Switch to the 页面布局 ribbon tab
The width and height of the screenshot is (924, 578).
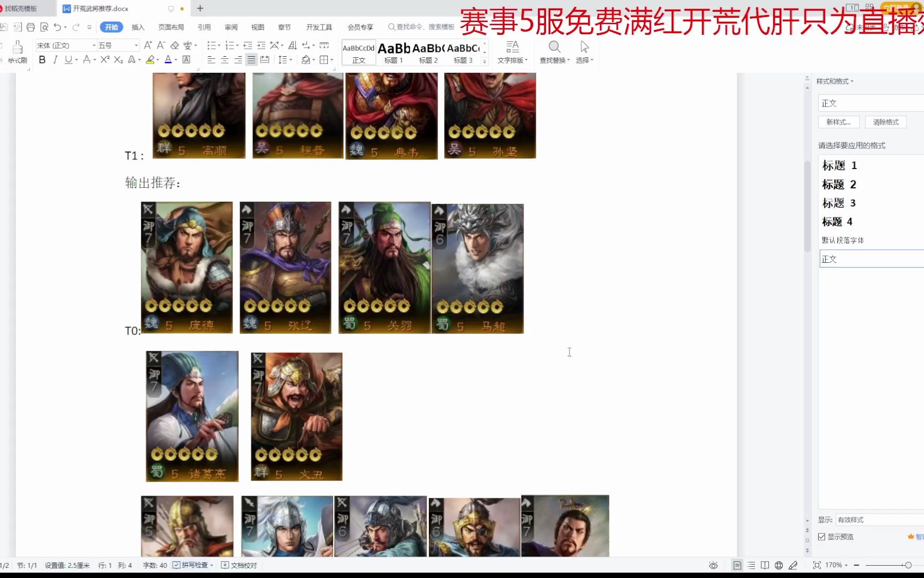(x=171, y=27)
